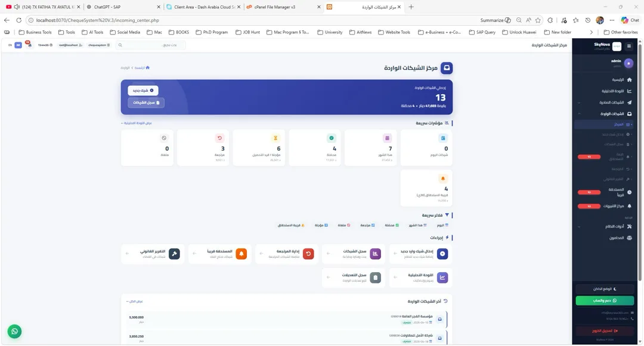The image size is (644, 346).
Task: Open المستحقة قريباً sidebar item
Action: [604, 192]
